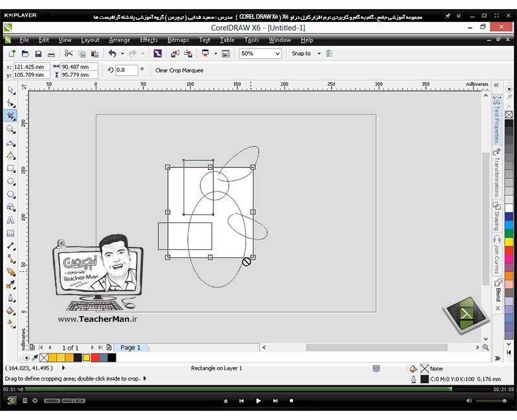Select the Freehand tool
Image resolution: width=517 pixels, height=420 pixels.
click(x=10, y=143)
